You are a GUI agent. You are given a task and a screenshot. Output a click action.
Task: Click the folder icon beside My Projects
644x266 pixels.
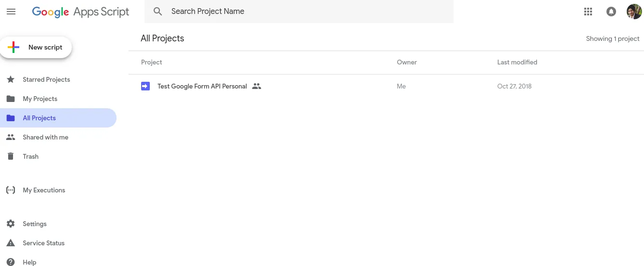click(x=11, y=99)
